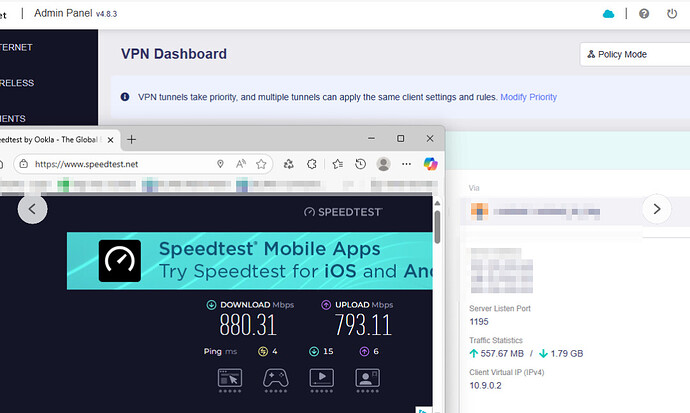Click the gaming controller rating icon
This screenshot has height=413, width=690.
click(x=276, y=378)
